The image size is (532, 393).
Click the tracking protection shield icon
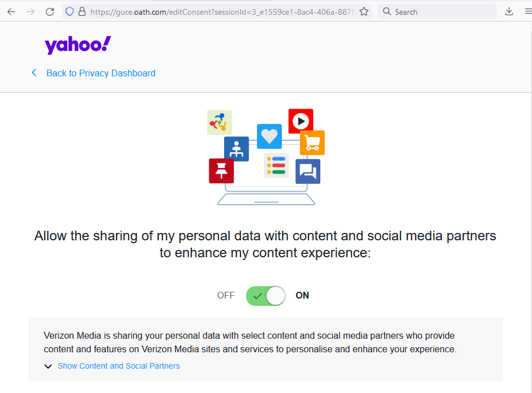[x=68, y=11]
